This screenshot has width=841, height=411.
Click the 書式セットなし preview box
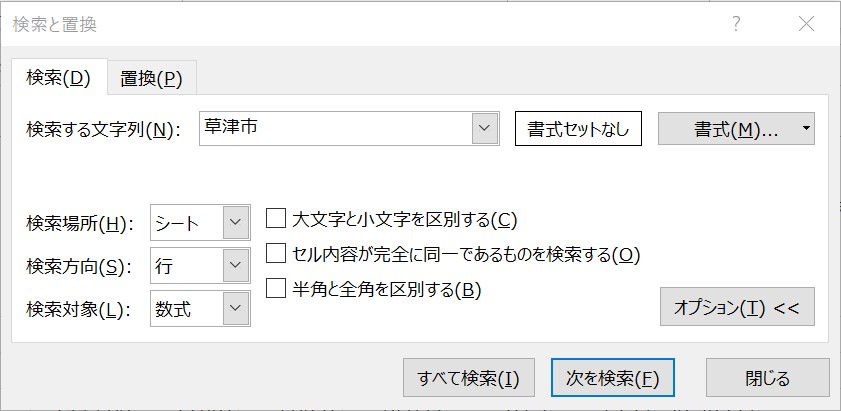(578, 129)
